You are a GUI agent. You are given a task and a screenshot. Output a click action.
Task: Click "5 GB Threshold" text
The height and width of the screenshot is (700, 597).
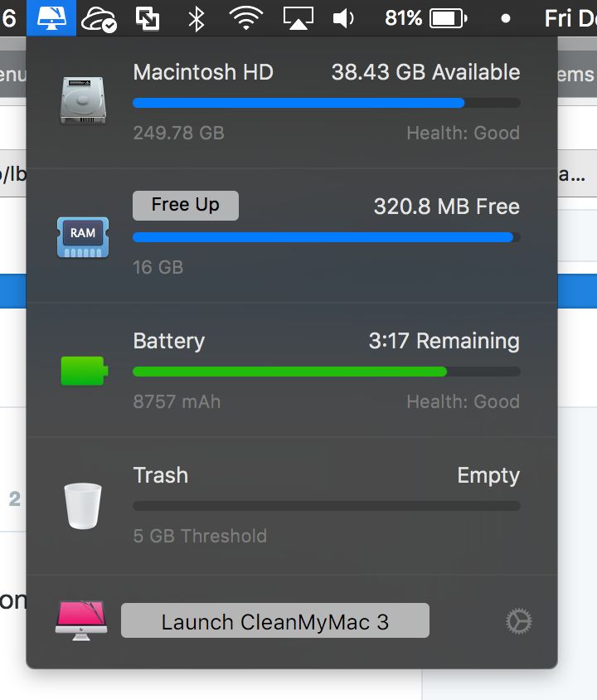[x=200, y=536]
